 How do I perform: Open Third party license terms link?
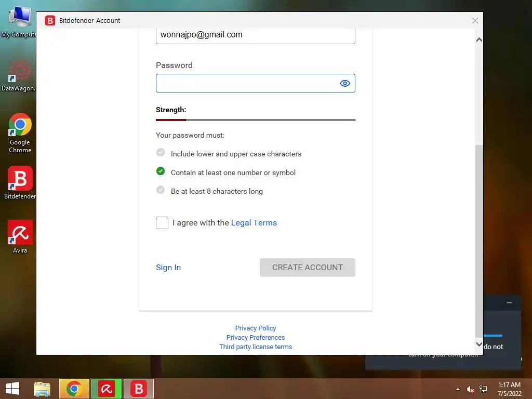256,347
